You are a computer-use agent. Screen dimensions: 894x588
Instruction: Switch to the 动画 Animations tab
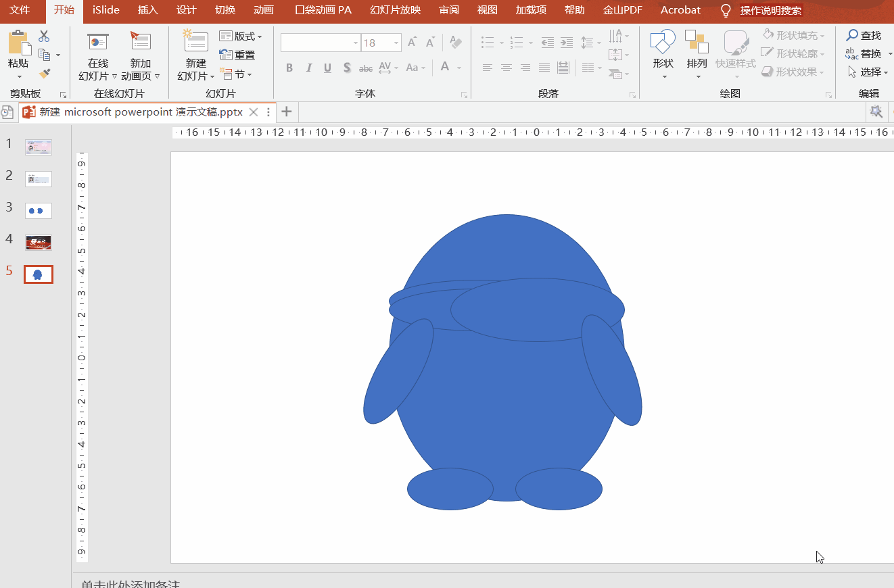click(x=264, y=10)
